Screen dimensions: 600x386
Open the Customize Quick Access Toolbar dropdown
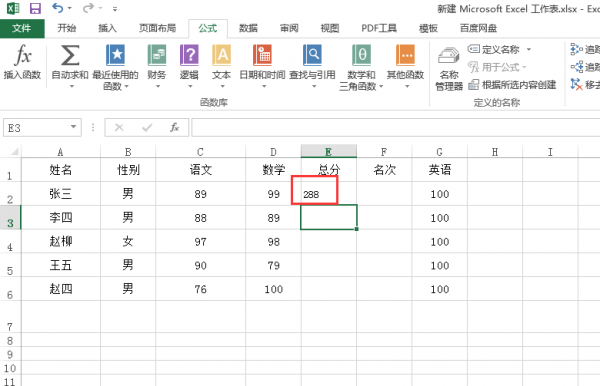point(115,8)
